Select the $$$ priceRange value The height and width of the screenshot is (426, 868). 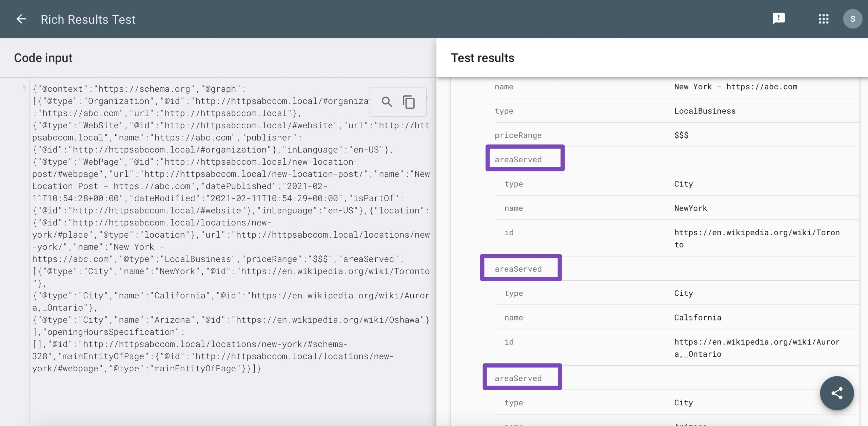681,135
